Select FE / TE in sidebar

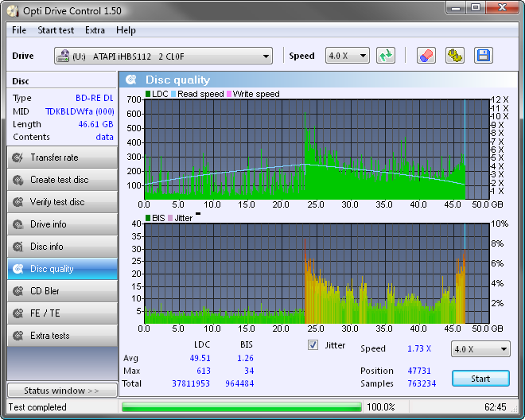click(62, 313)
